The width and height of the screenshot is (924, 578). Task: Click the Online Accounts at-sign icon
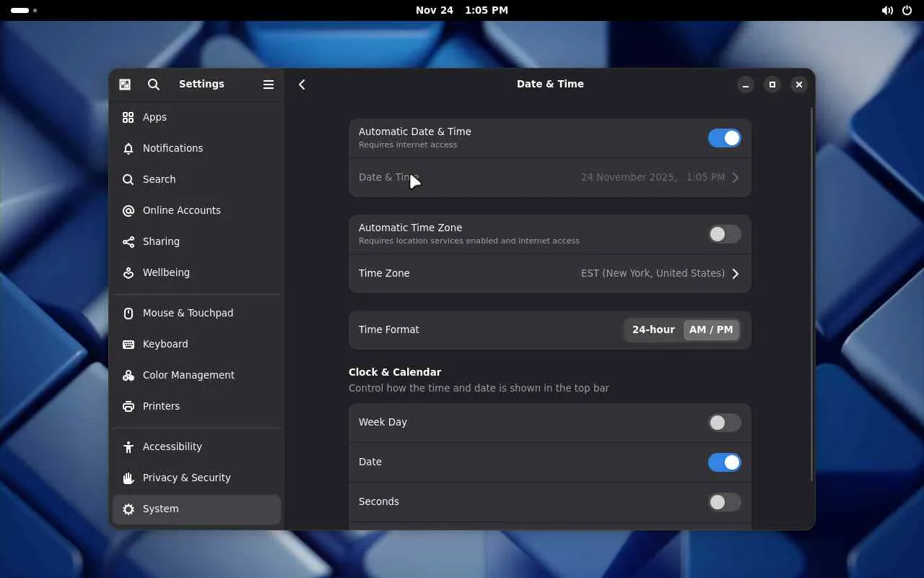click(128, 210)
